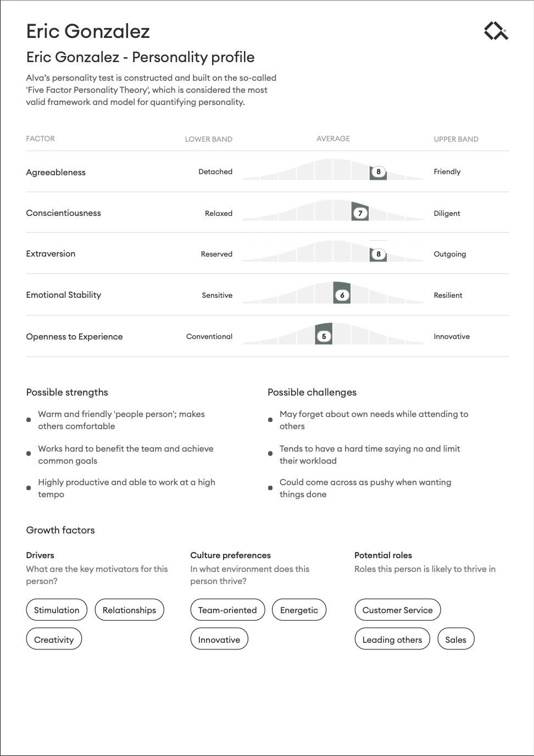This screenshot has height=756, width=534.
Task: Click the Leading others role tag
Action: 392,640
